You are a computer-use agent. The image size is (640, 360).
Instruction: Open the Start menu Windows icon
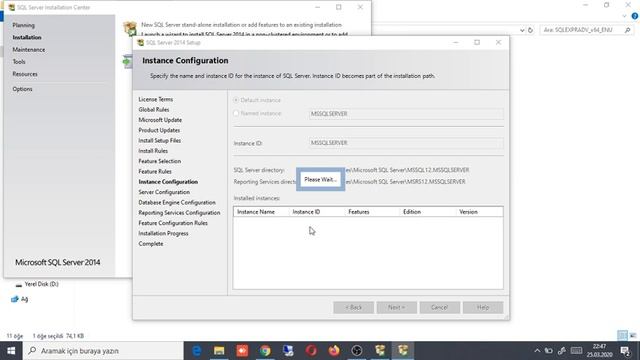(11, 351)
